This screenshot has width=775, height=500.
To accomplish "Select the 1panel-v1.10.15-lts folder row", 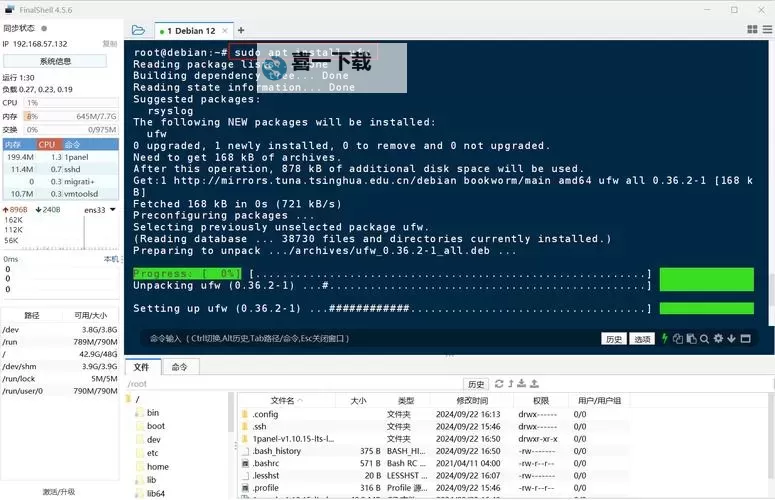I will pyautogui.click(x=433, y=439).
